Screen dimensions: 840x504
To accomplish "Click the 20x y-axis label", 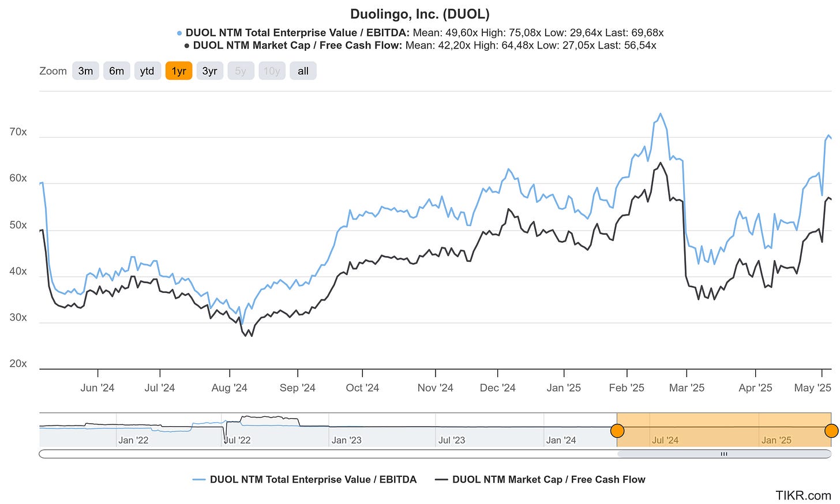I will [18, 363].
